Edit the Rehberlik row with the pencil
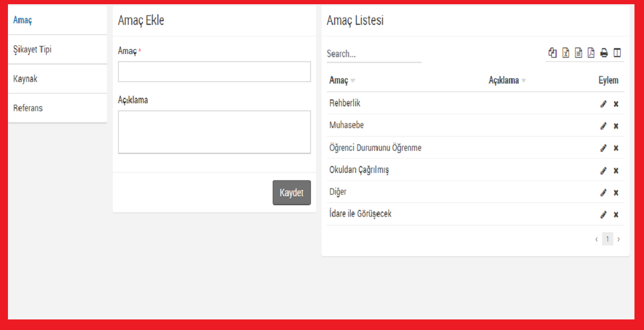This screenshot has height=330, width=644. (603, 104)
